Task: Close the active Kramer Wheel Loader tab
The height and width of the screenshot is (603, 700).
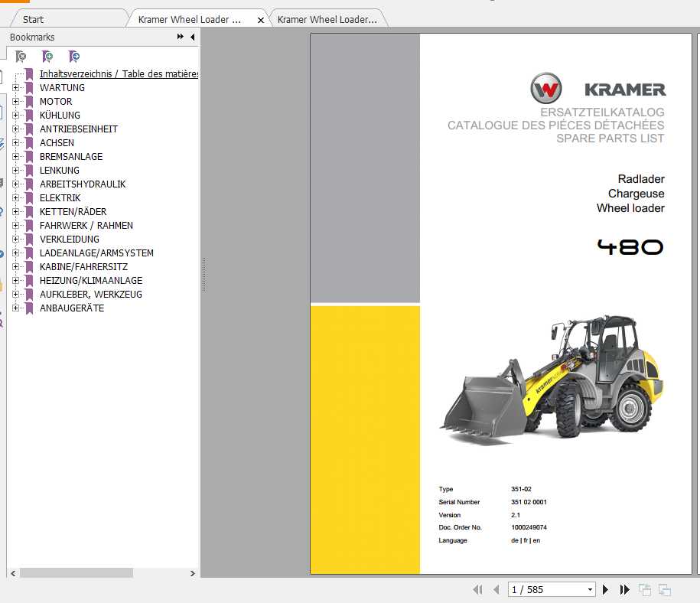Action: click(261, 20)
